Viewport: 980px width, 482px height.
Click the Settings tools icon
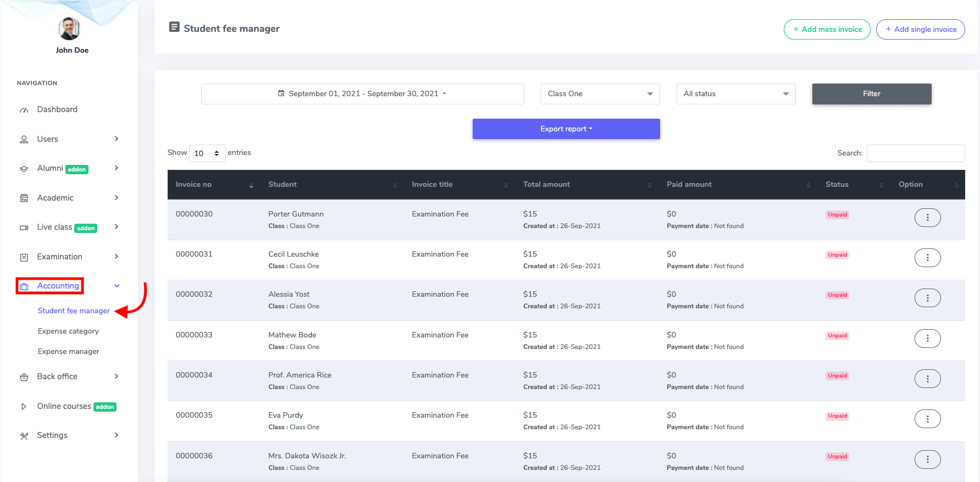coord(24,436)
